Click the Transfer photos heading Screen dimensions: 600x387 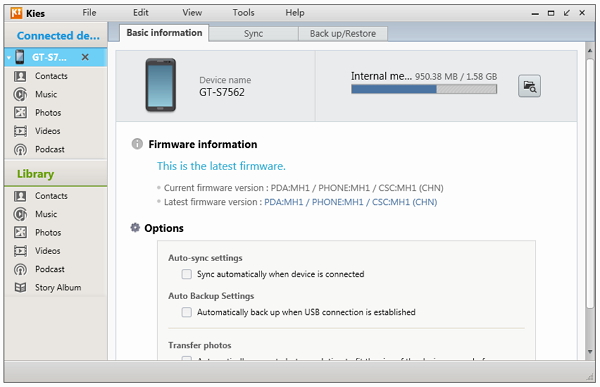[x=199, y=345]
